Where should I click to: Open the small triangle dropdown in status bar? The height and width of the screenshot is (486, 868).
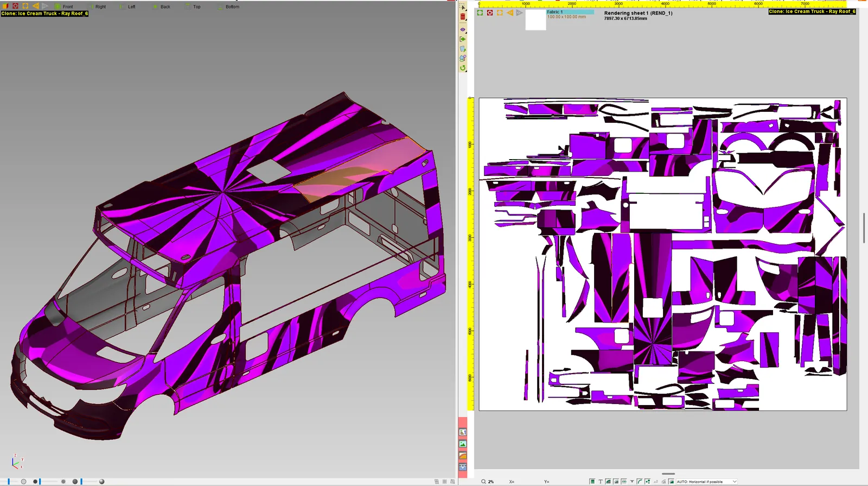coord(632,482)
